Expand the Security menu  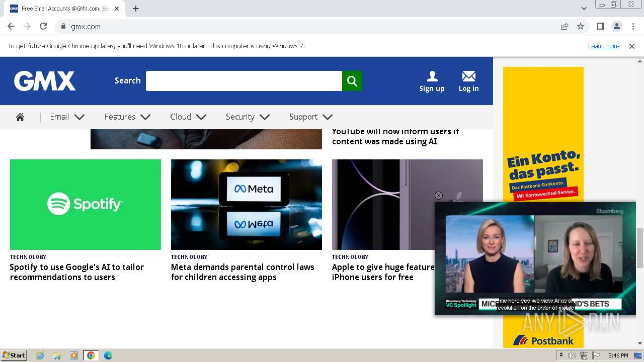[248, 117]
